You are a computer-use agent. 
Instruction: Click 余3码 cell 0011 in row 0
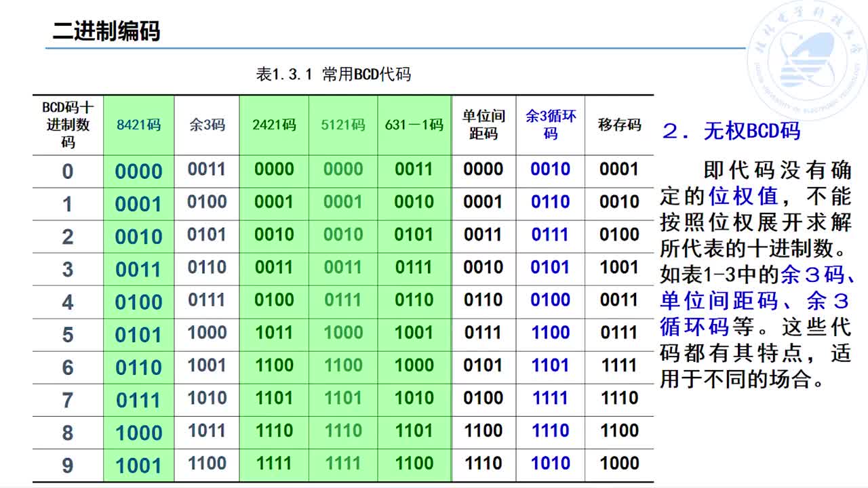coord(207,169)
